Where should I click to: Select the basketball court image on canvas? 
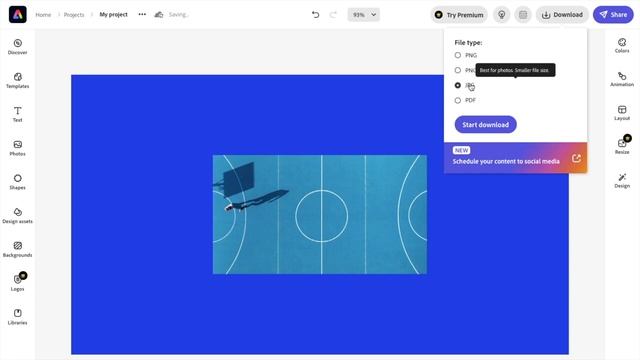pyautogui.click(x=320, y=214)
